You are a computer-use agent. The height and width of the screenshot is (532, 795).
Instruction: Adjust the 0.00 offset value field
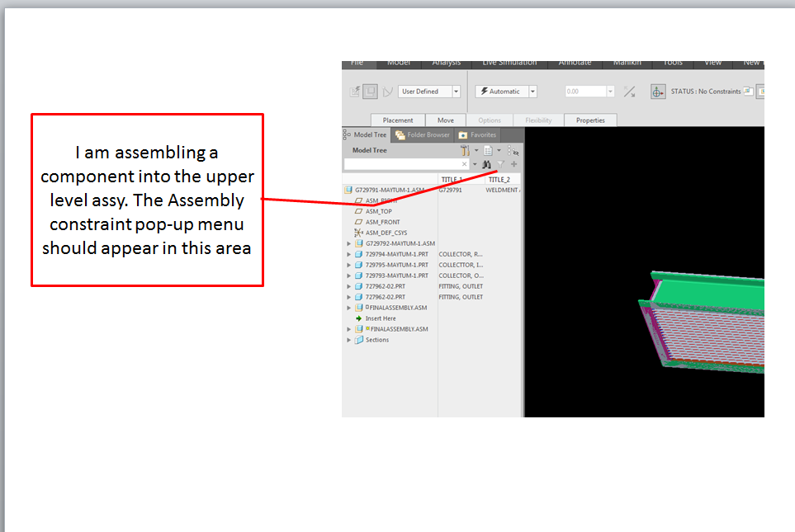(588, 91)
